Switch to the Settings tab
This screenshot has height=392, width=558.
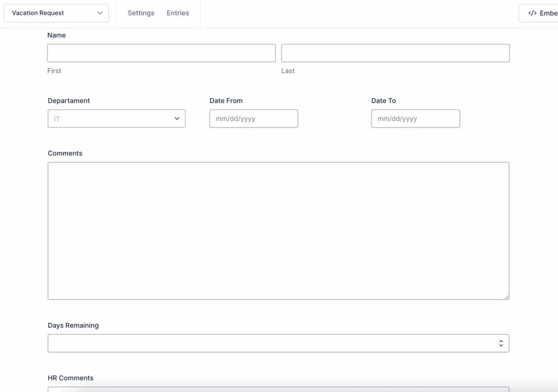[x=141, y=13]
